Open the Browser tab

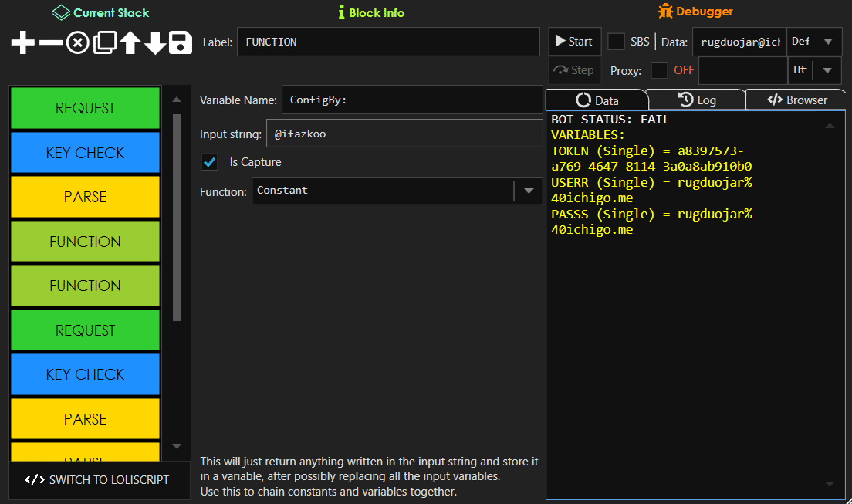(x=796, y=99)
